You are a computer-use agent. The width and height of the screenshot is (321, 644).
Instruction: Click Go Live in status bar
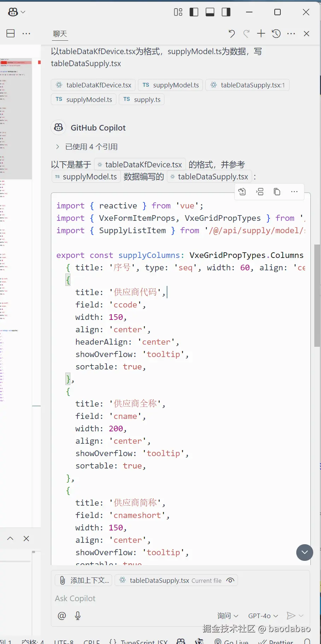click(x=232, y=642)
